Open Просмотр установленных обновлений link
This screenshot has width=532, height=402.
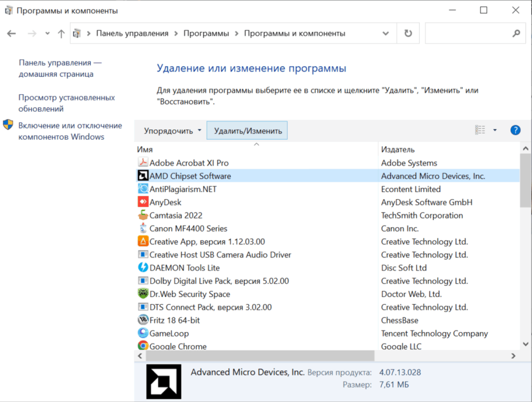(x=66, y=103)
